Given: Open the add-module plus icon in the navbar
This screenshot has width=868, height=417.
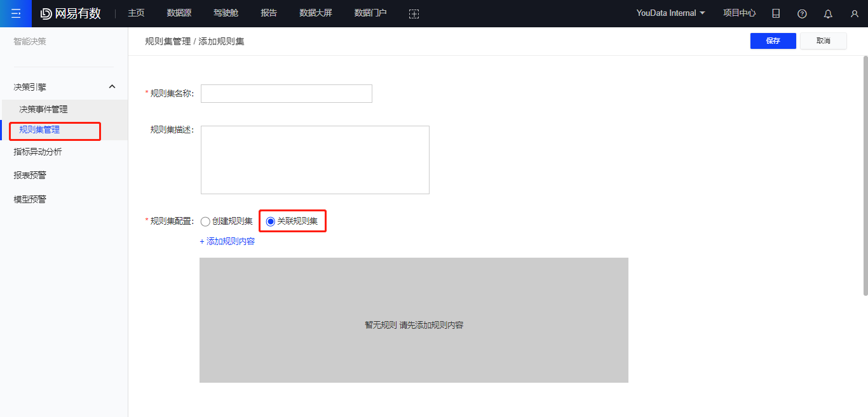Looking at the screenshot, I should [x=414, y=13].
